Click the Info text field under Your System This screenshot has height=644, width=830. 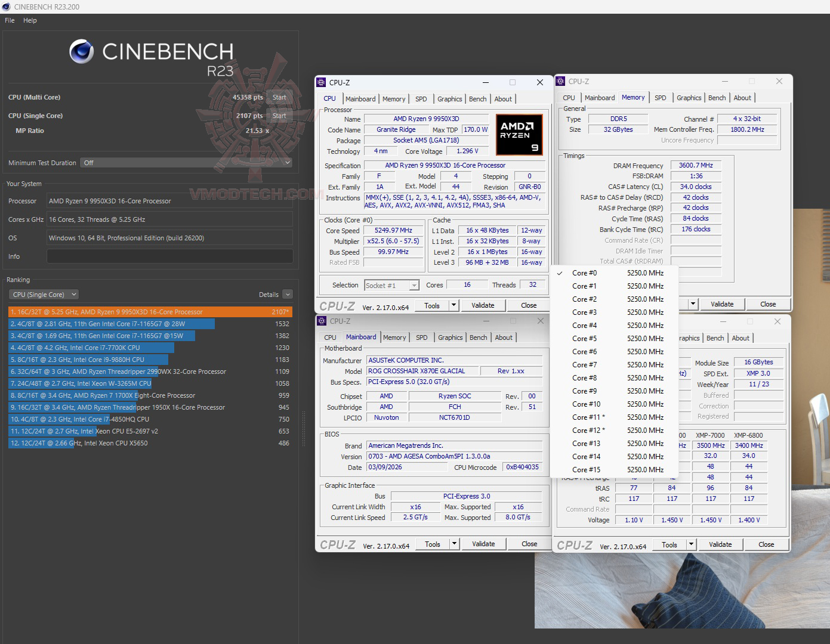click(169, 256)
